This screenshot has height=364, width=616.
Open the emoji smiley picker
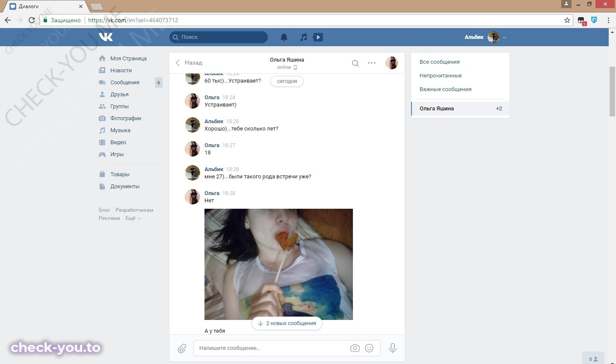pos(369,348)
